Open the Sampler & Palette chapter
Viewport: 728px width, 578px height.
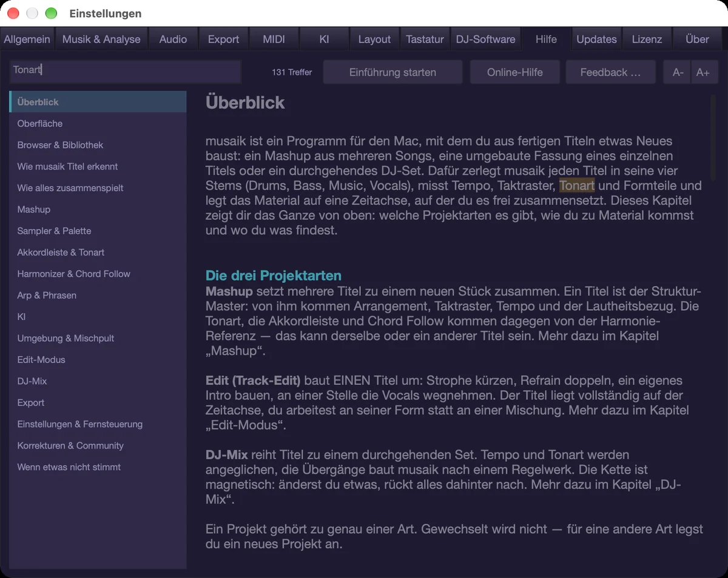point(98,231)
